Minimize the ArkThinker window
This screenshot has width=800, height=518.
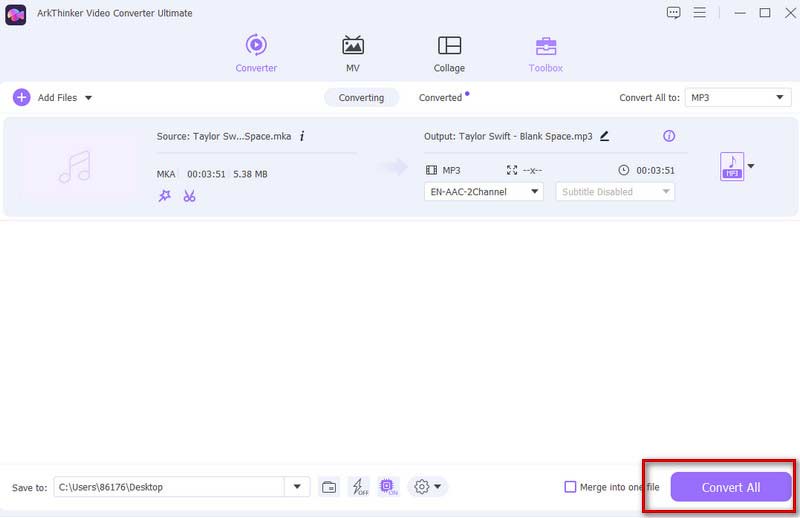740,13
